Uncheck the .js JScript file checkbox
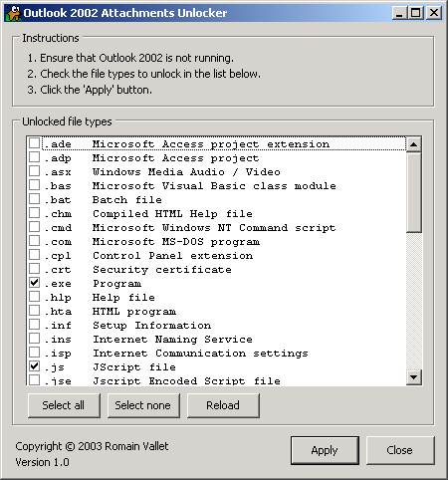Image resolution: width=448 pixels, height=480 pixels. pyautogui.click(x=35, y=366)
